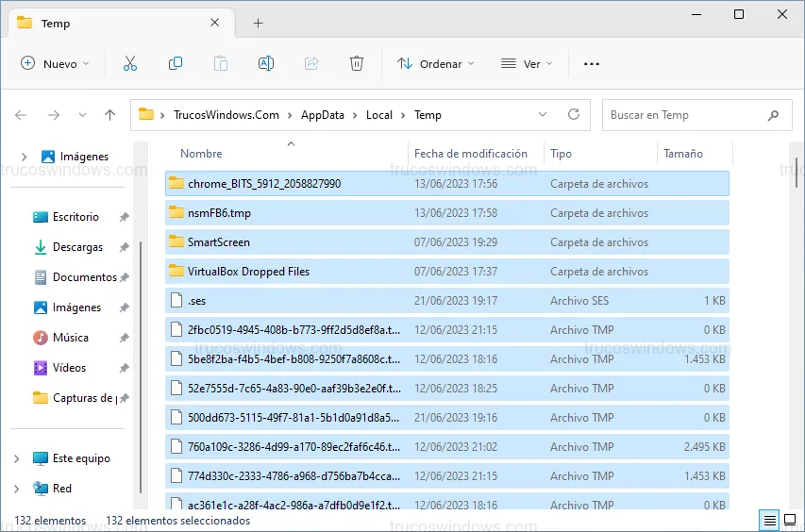Screen dimensions: 805x532
Task: Click the Cut scissors icon
Action: point(130,63)
